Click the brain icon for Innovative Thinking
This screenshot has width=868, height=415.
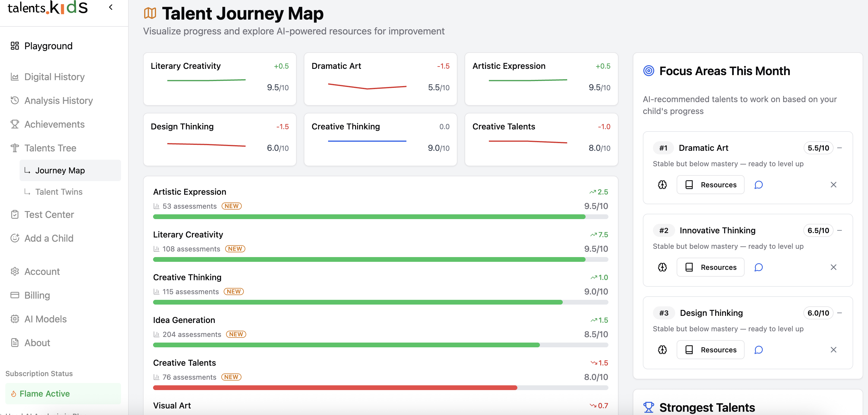662,267
